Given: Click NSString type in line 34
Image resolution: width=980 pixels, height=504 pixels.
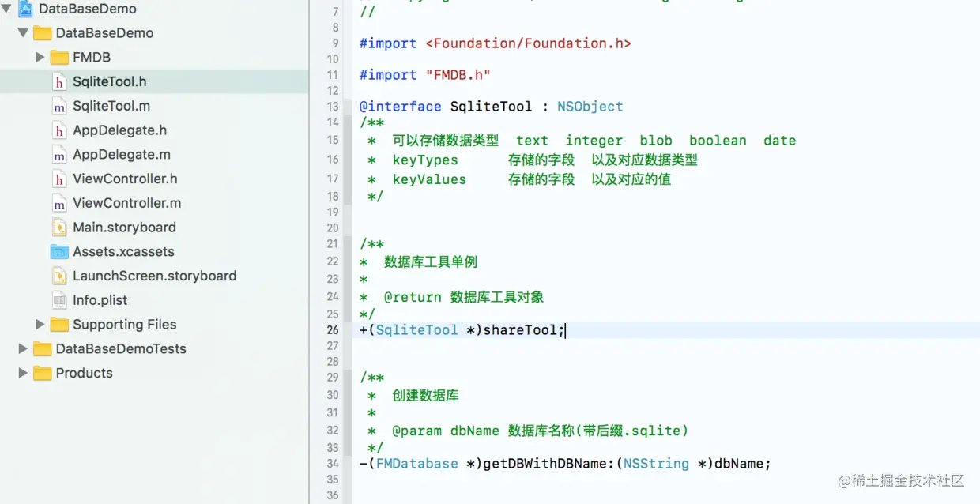Looking at the screenshot, I should tap(657, 464).
